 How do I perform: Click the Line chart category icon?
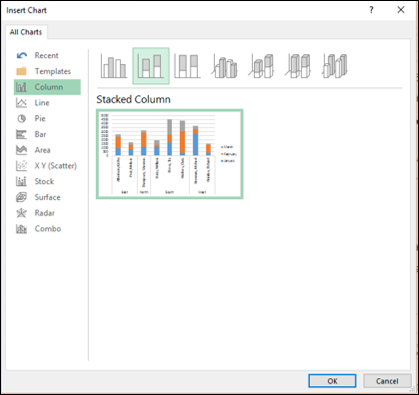coord(22,103)
